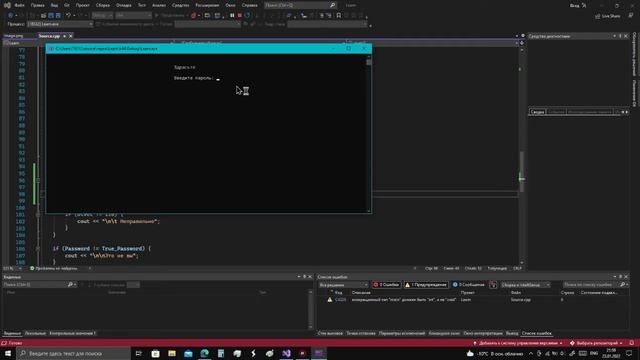Open the Правка menu
640x360 pixels.
38,5
